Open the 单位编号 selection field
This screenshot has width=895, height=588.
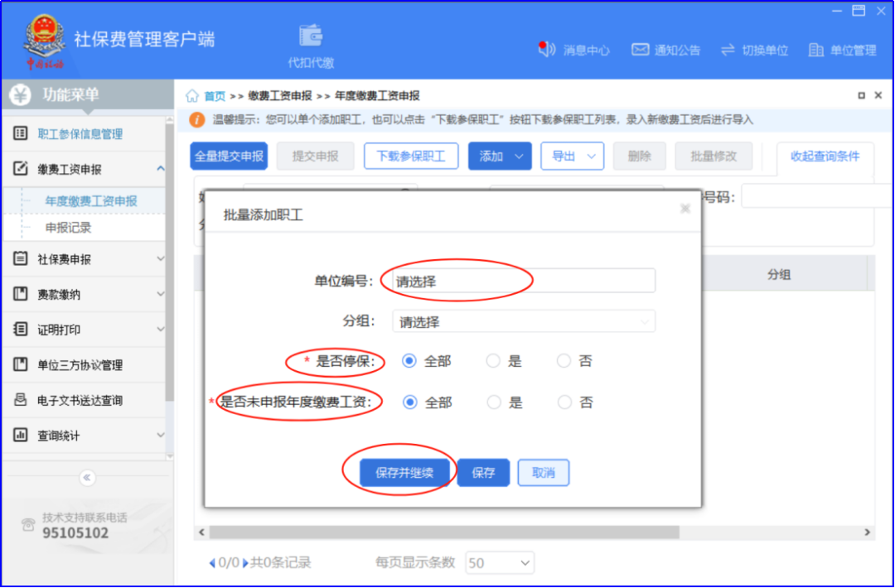point(524,281)
